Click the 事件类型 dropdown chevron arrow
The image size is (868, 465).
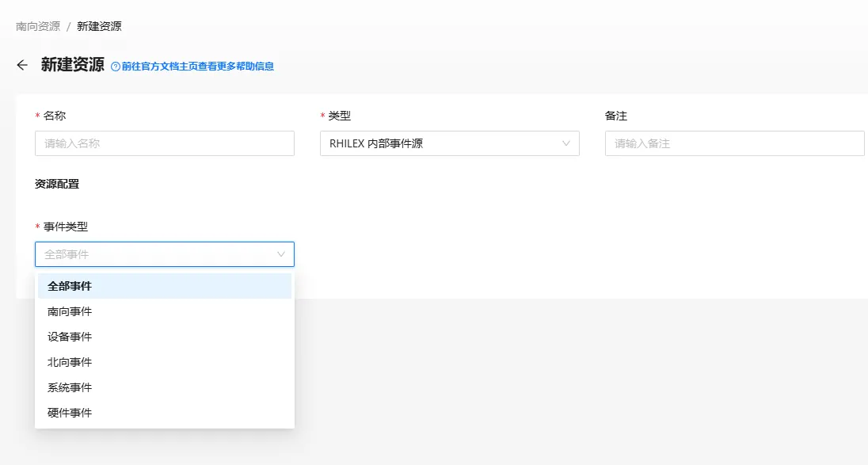coord(280,254)
